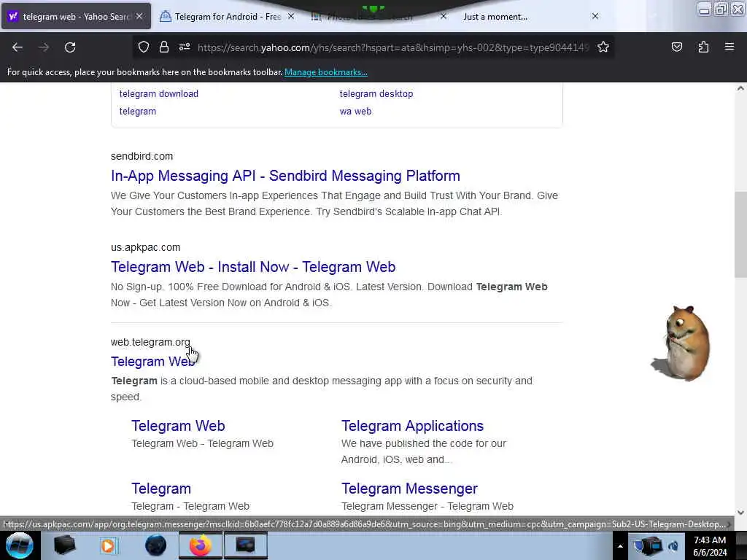
Task: Close the Just a moment tab
Action: pyautogui.click(x=595, y=16)
